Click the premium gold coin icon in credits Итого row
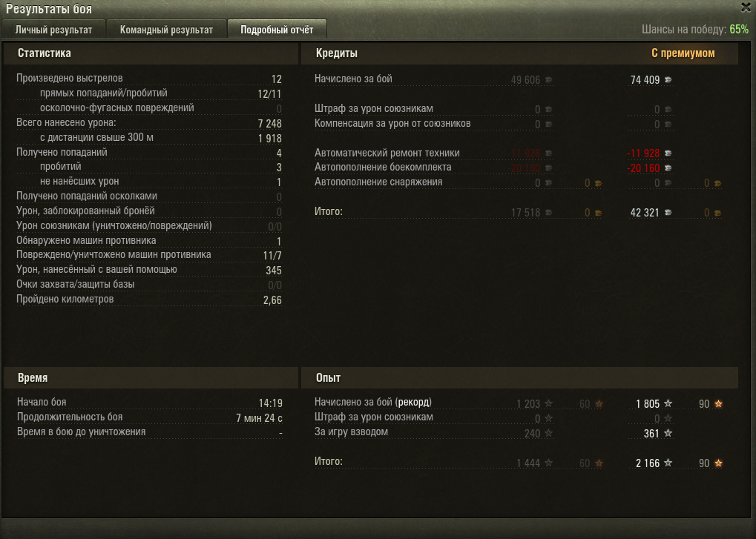756x539 pixels. pyautogui.click(x=718, y=213)
